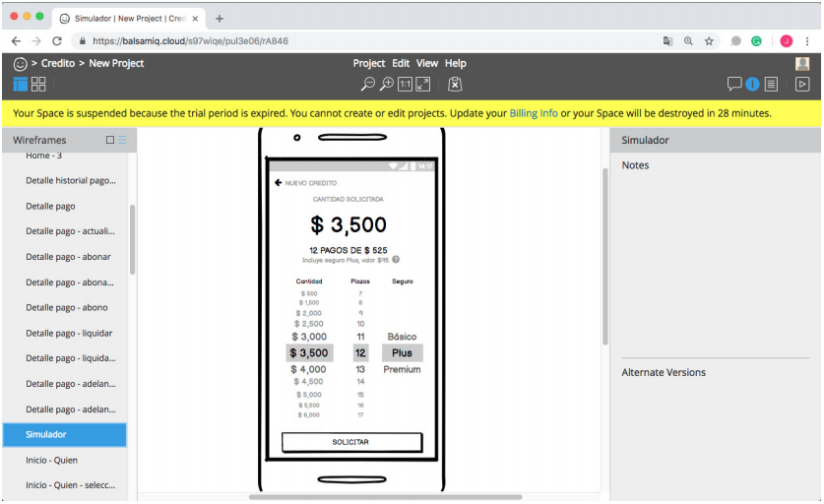Open the Grammarly green extension icon
This screenshot has height=504, width=824.
[756, 41]
